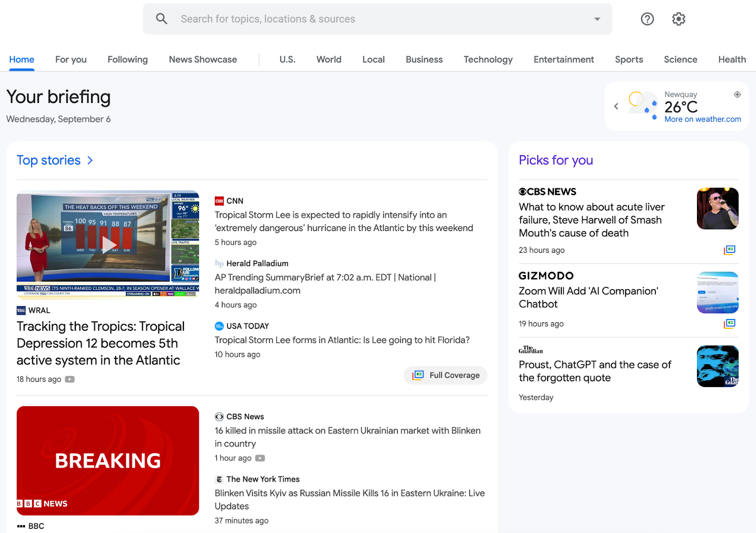The image size is (756, 533).
Task: Click the 26°C temperature reading
Action: (681, 107)
